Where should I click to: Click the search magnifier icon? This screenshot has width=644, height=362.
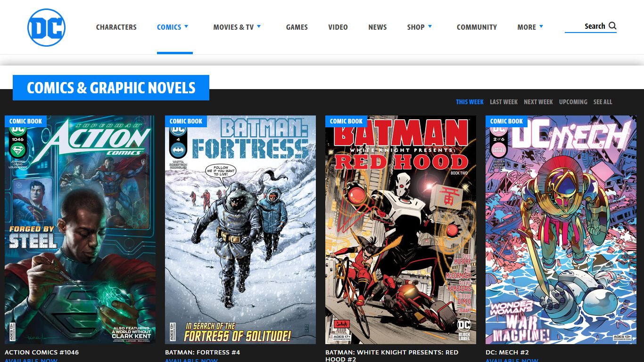click(612, 26)
